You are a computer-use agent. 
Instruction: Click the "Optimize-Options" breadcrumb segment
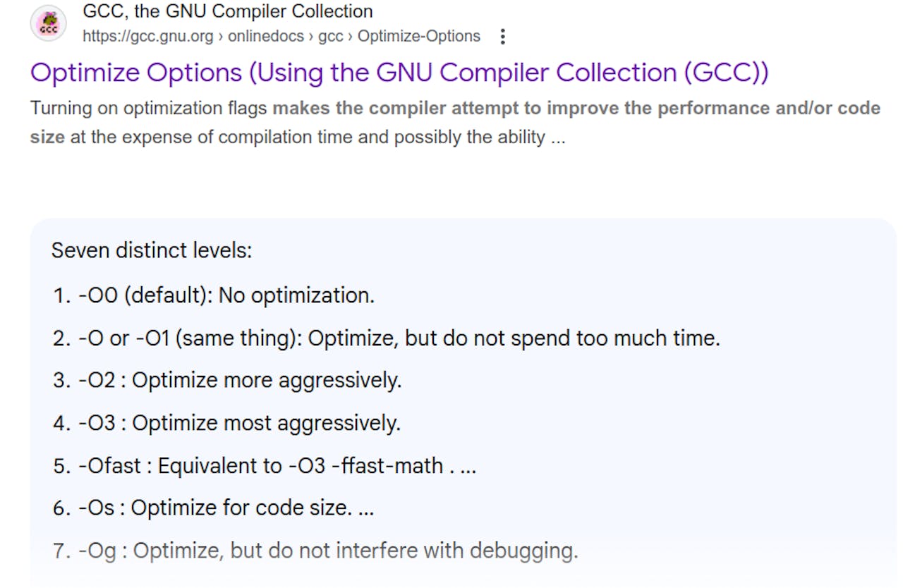pyautogui.click(x=419, y=37)
